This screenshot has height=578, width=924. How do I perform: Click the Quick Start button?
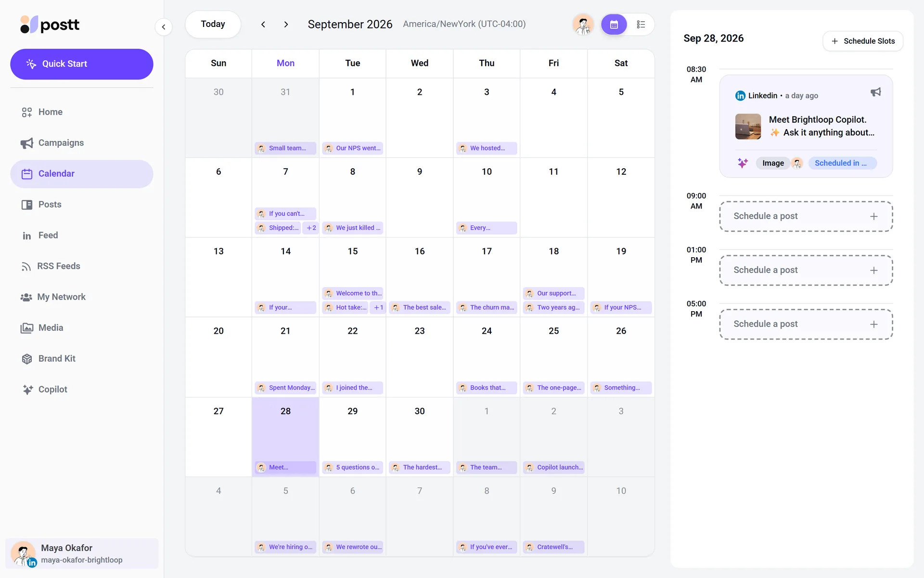click(x=82, y=64)
